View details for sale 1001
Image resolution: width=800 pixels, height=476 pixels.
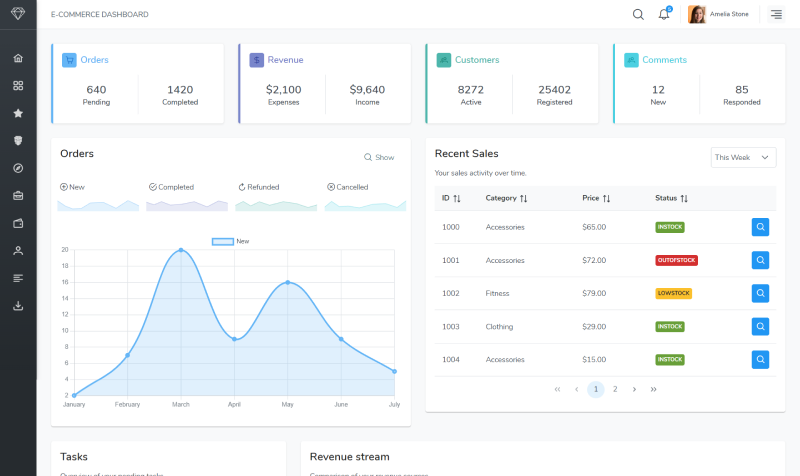click(x=760, y=260)
